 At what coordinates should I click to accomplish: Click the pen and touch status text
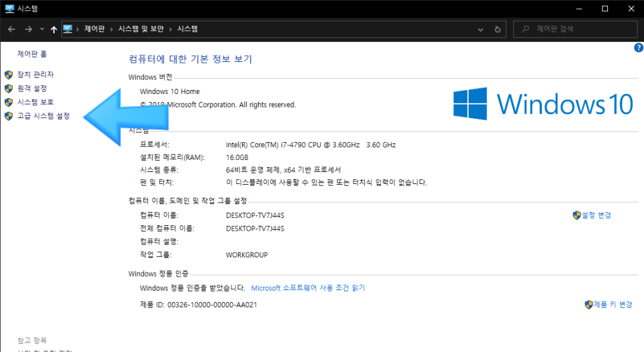point(327,183)
